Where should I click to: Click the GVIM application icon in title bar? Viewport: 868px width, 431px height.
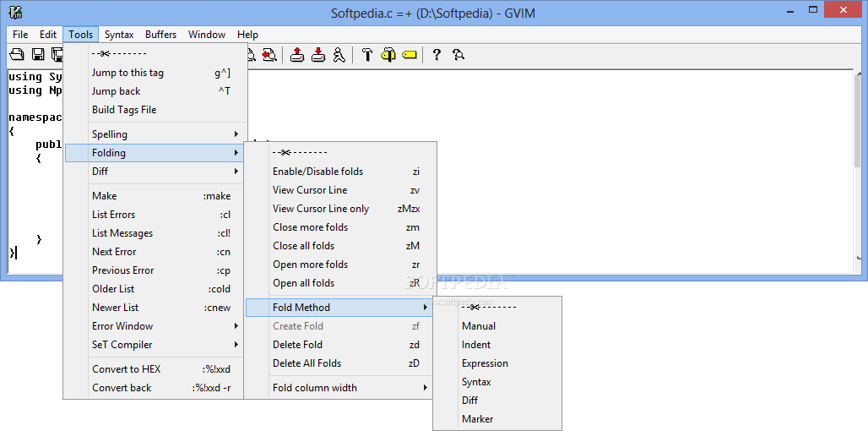coord(16,12)
